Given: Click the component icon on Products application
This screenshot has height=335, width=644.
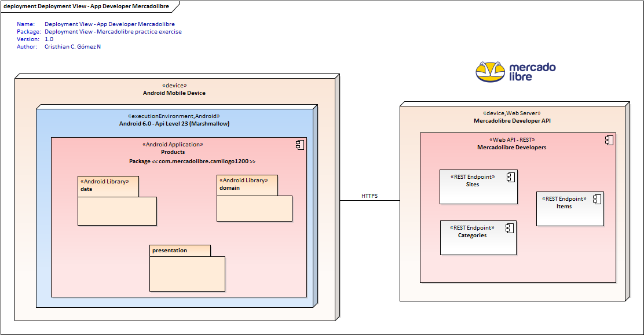Looking at the screenshot, I should click(x=300, y=145).
